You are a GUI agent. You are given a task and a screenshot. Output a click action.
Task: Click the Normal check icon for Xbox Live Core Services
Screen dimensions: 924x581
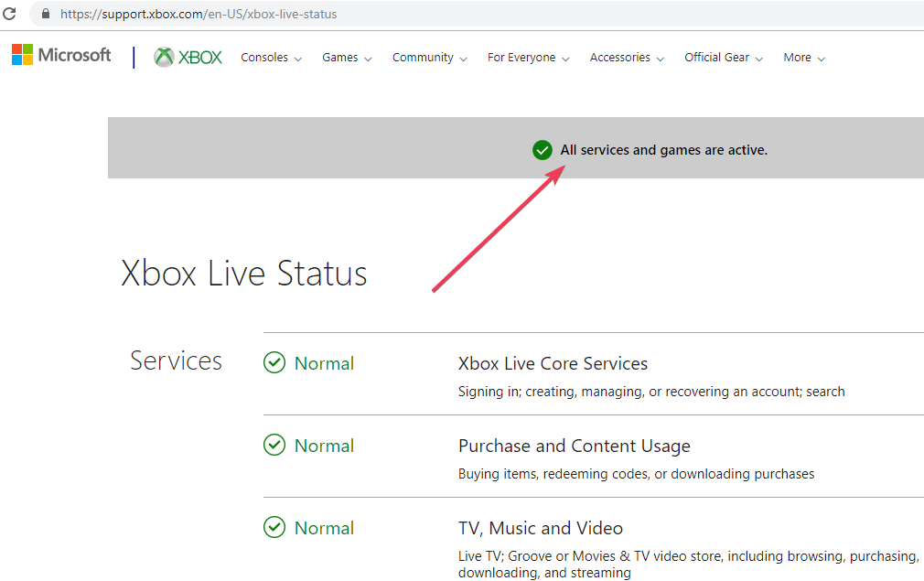coord(274,362)
